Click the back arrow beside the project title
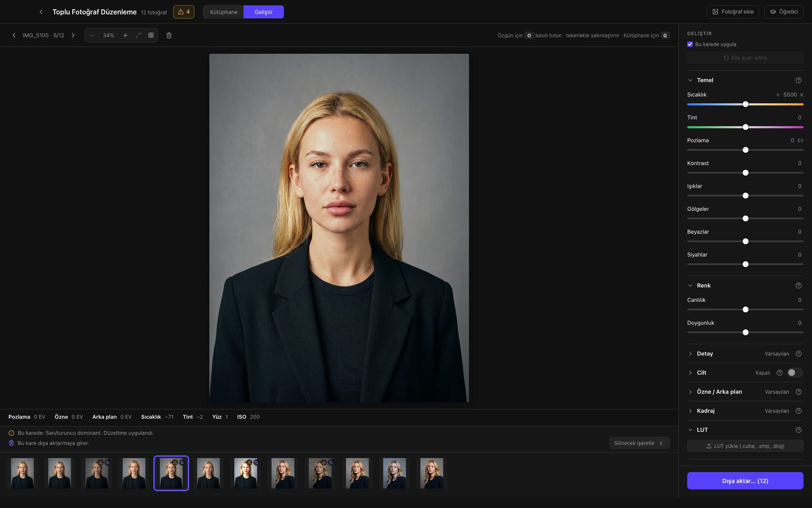 (x=41, y=12)
